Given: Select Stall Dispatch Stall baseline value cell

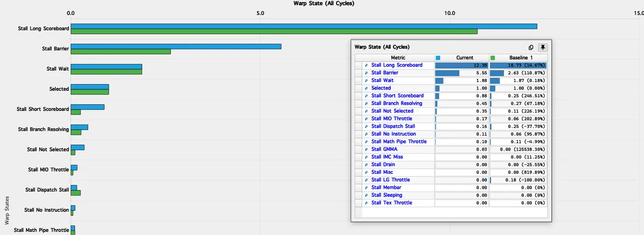Looking at the screenshot, I should tap(518, 127).
